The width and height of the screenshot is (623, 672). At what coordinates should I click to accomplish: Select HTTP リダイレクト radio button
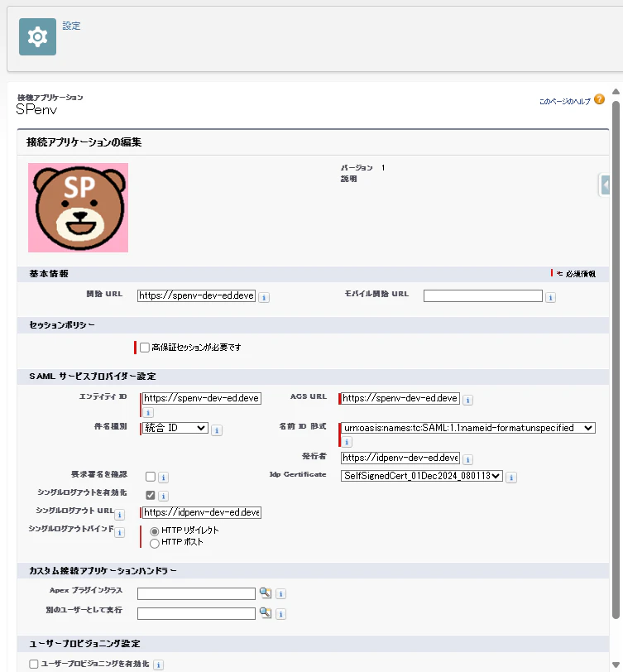coord(155,531)
